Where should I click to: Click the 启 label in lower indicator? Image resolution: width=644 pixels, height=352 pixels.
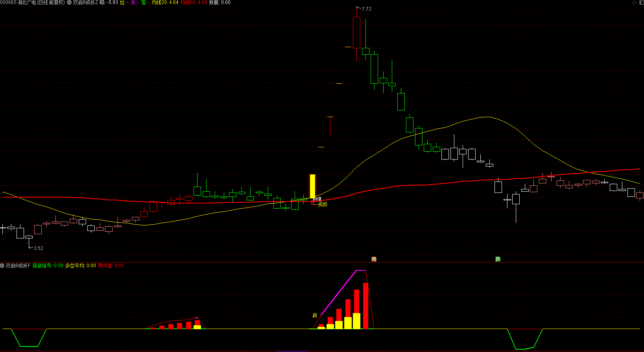[x=314, y=315]
